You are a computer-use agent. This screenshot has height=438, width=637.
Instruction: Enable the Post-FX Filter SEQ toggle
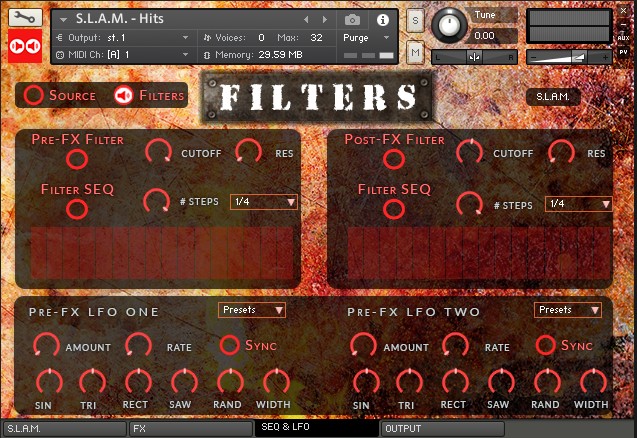394,209
